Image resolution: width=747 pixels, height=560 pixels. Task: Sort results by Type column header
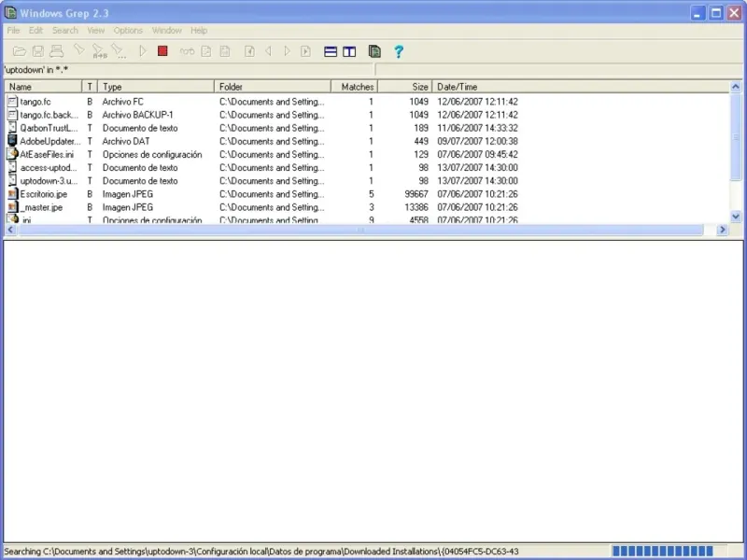[x=156, y=87]
